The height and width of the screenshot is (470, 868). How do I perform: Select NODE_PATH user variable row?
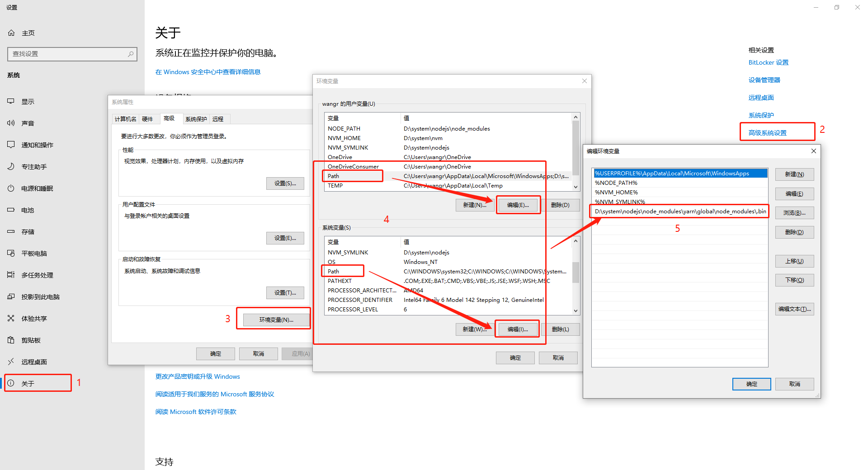point(448,128)
